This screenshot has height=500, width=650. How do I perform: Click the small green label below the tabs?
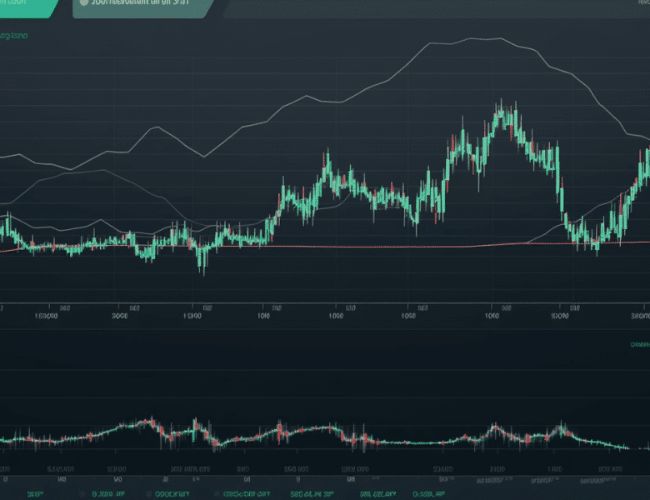coord(14,36)
